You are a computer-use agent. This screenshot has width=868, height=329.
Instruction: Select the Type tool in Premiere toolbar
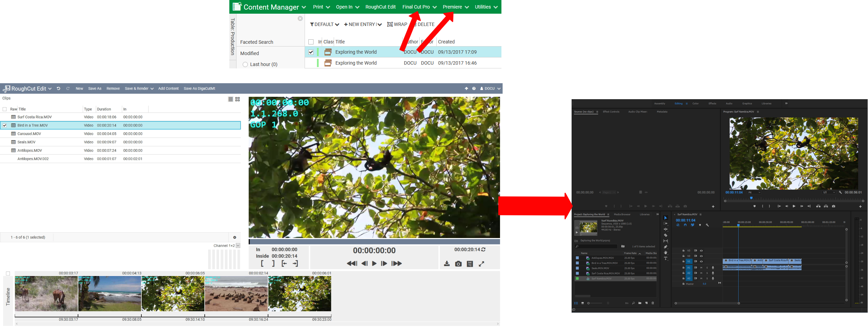[665, 259]
